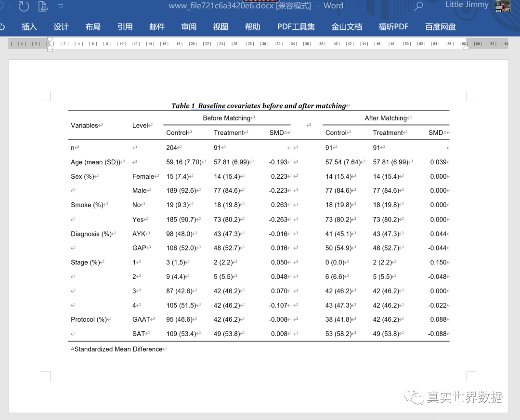The width and height of the screenshot is (520, 420).
Task: Select the 审阅 ribbon tab
Action: 189,27
